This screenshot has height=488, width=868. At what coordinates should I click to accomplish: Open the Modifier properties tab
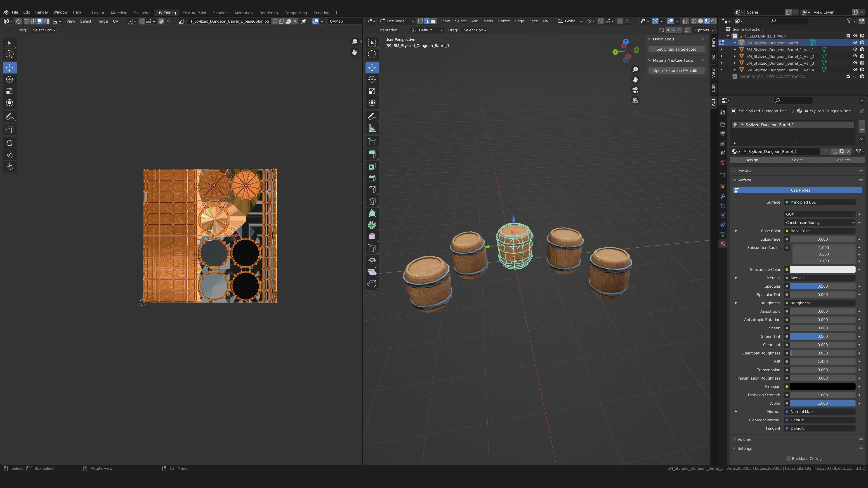723,196
